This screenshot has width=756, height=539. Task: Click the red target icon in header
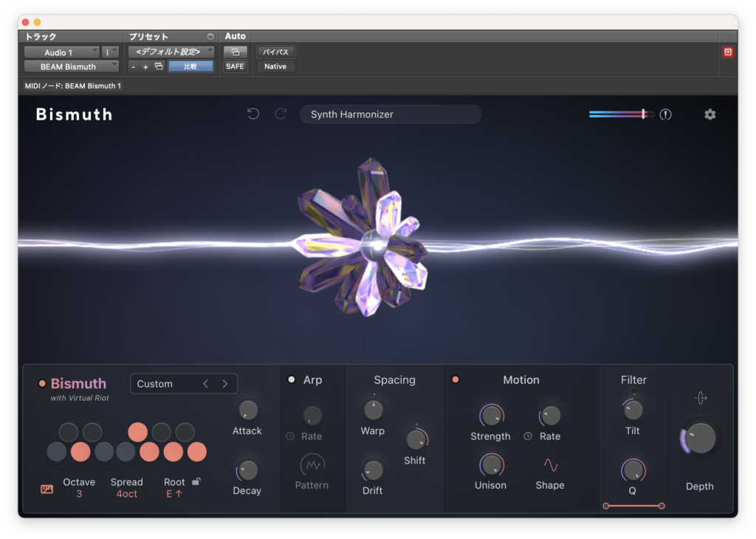tap(727, 52)
